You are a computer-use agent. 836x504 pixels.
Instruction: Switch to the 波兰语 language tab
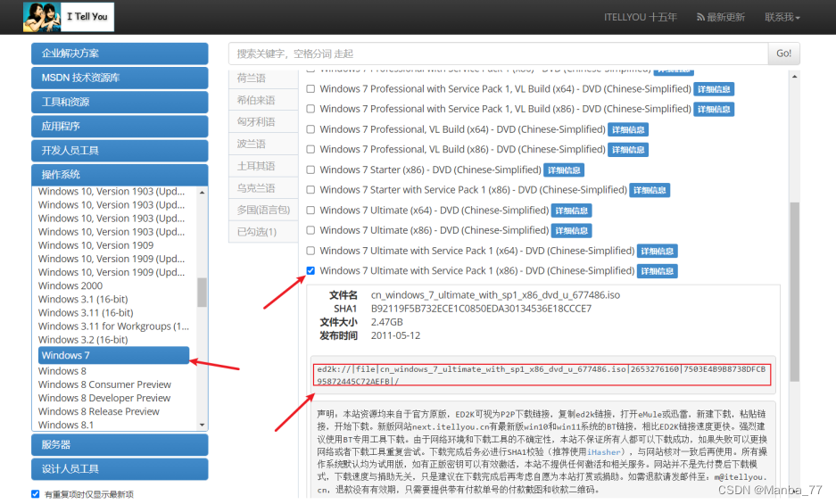tap(263, 144)
